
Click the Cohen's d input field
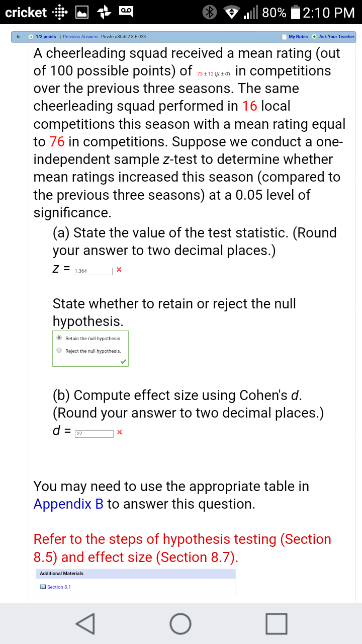click(93, 433)
